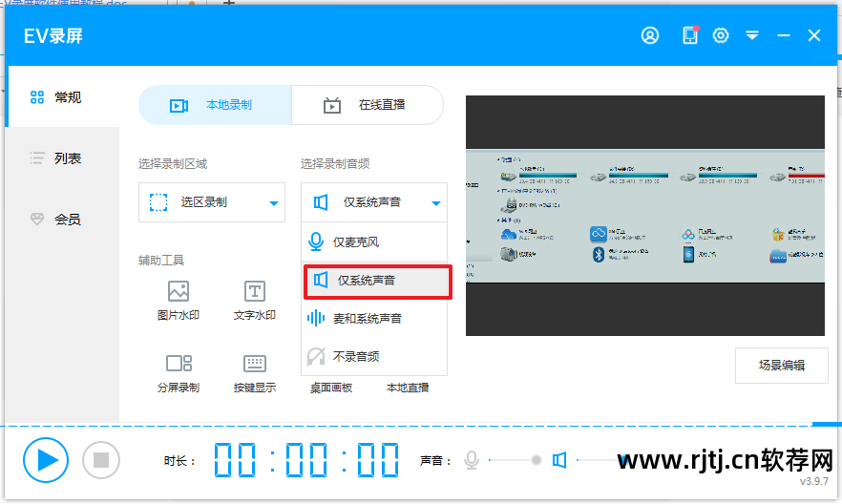Stop recording with the stop button
This screenshot has width=842, height=504.
(101, 460)
